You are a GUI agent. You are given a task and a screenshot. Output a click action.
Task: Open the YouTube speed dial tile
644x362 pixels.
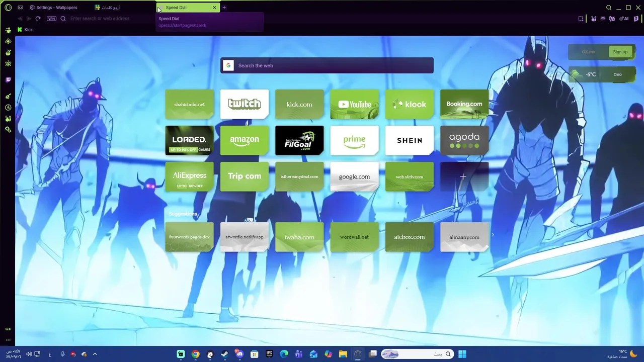pos(354,105)
